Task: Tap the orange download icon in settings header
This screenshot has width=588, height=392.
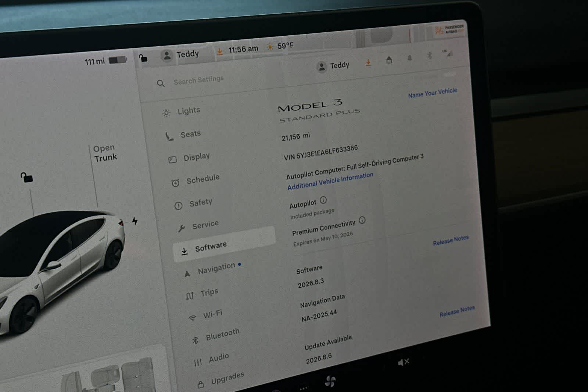Action: tap(368, 63)
